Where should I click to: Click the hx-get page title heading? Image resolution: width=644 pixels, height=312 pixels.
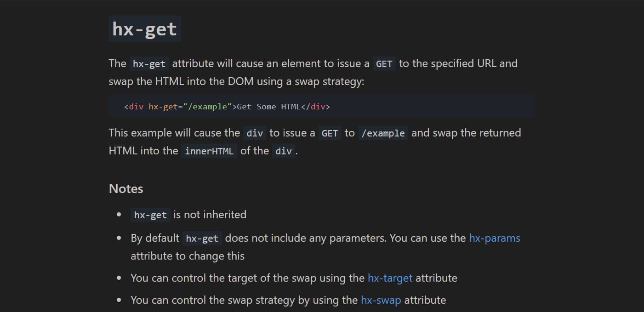[145, 29]
